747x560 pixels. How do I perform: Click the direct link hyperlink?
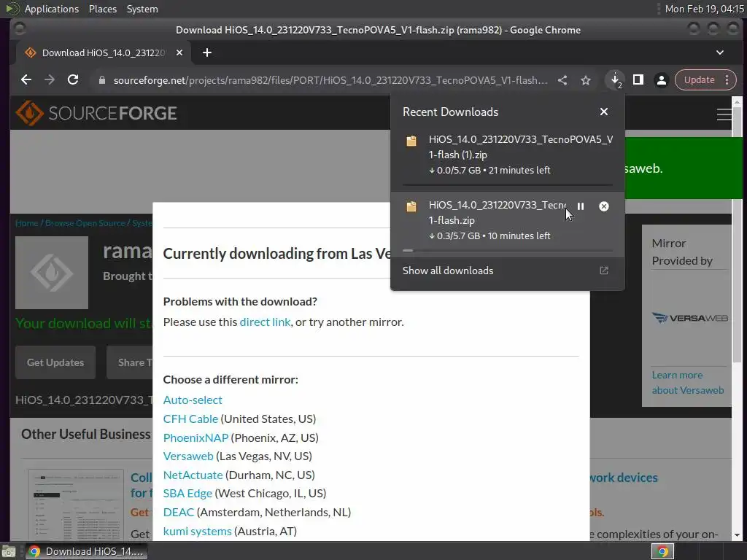265,322
